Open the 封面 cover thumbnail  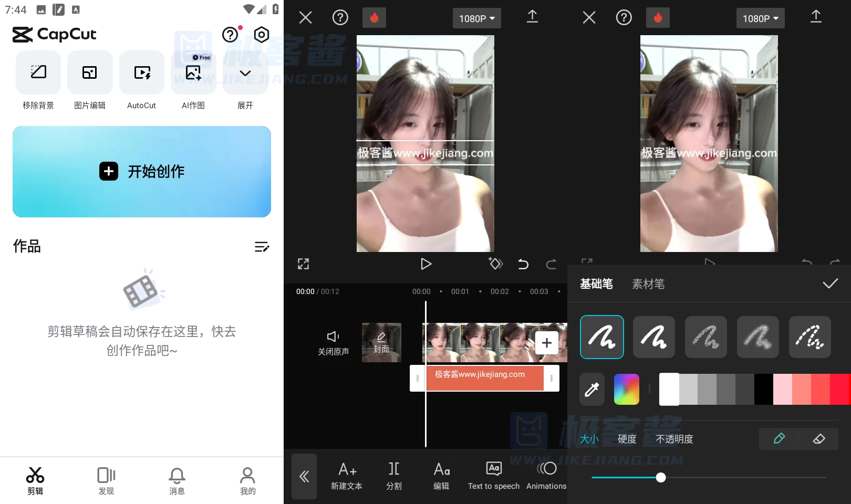pyautogui.click(x=381, y=342)
